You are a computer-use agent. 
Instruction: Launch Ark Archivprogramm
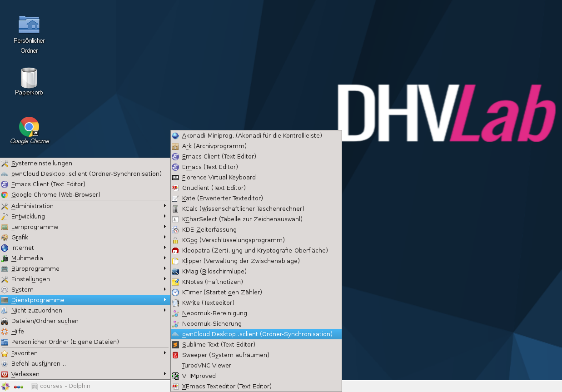[x=256, y=146]
